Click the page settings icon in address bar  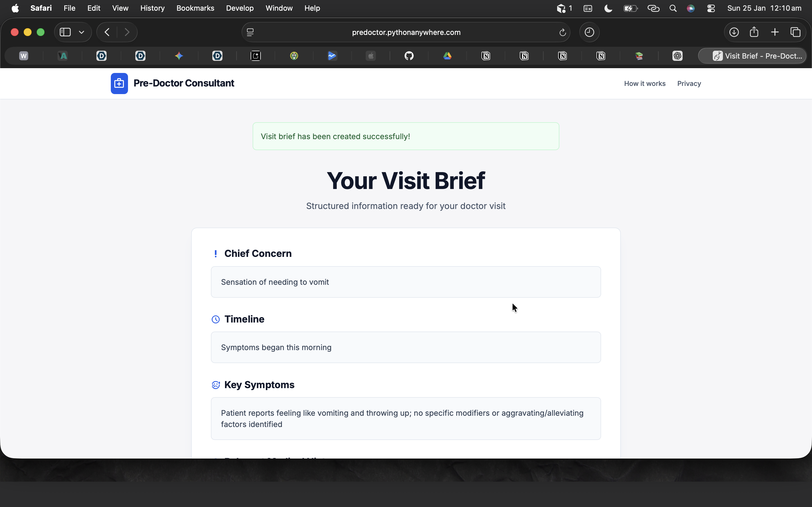tap(250, 32)
